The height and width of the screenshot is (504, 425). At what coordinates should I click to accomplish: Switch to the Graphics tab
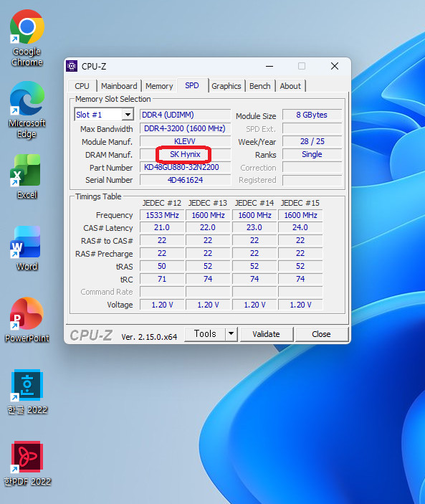pyautogui.click(x=226, y=86)
